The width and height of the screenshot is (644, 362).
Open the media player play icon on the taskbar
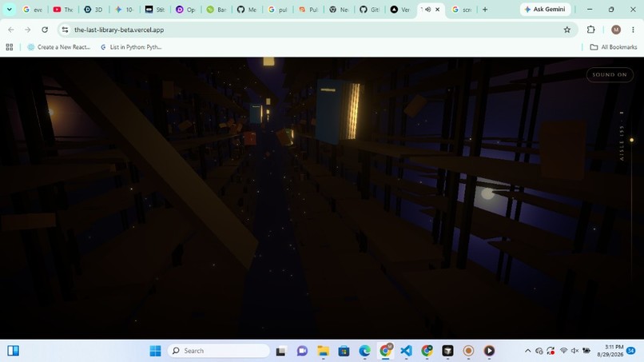pos(489,351)
